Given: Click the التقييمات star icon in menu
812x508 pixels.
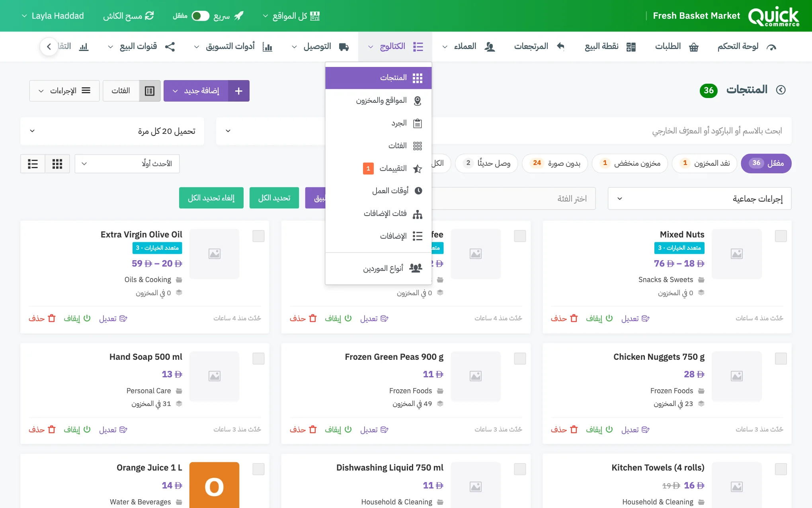Looking at the screenshot, I should coord(418,169).
